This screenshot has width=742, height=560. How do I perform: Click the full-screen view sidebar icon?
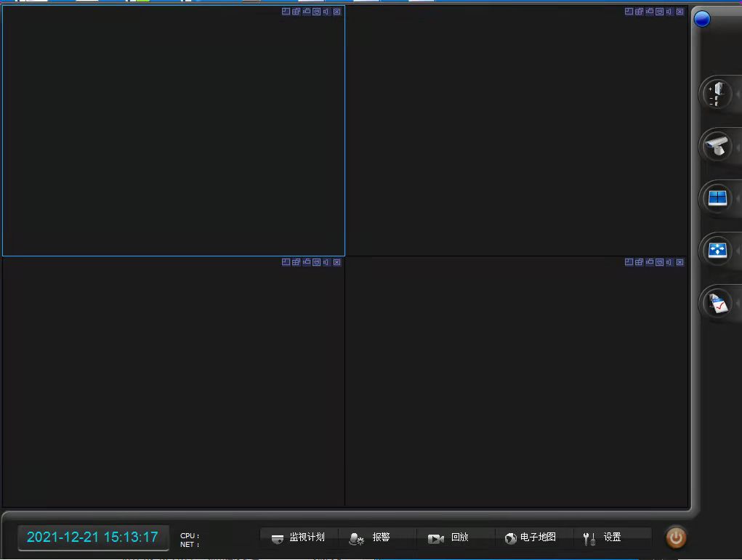(717, 251)
